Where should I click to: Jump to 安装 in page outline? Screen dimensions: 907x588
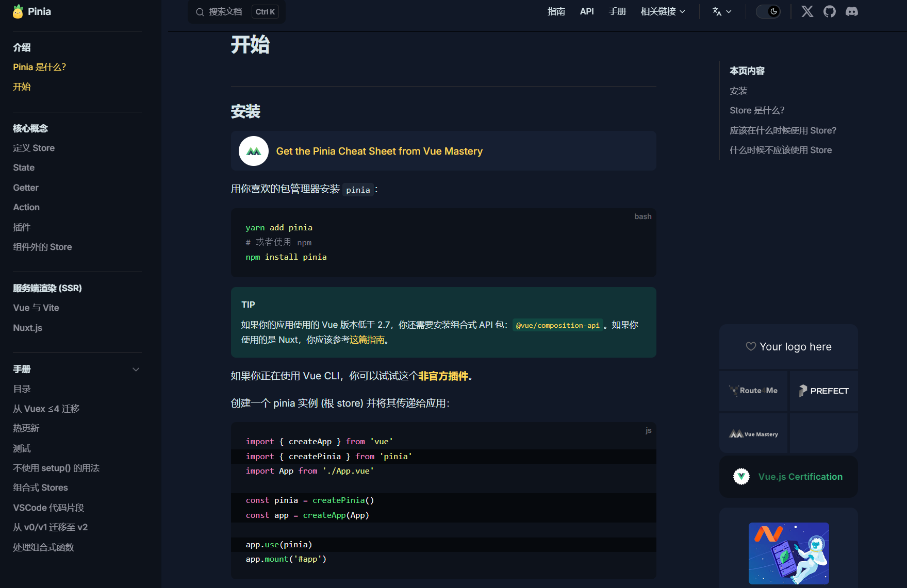pos(738,91)
